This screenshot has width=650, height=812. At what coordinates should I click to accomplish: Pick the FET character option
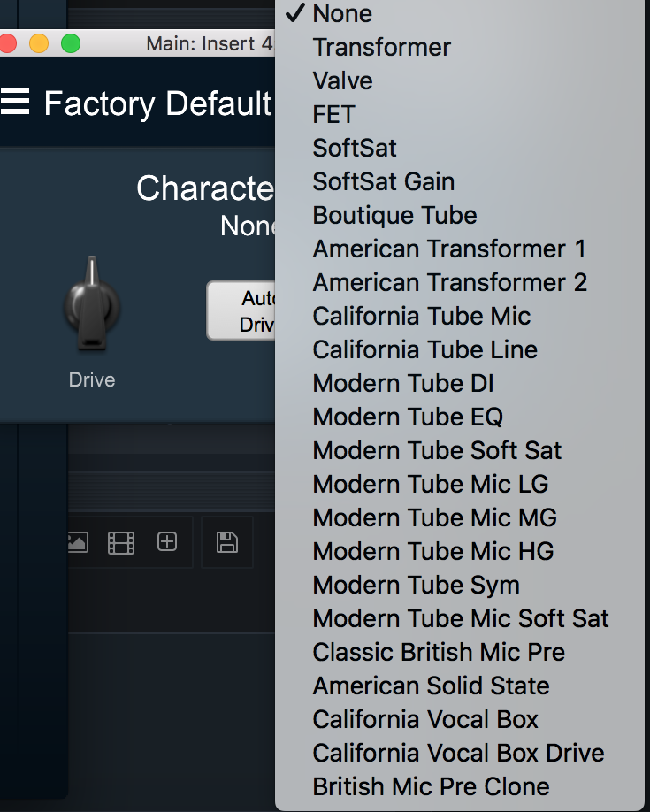click(333, 115)
